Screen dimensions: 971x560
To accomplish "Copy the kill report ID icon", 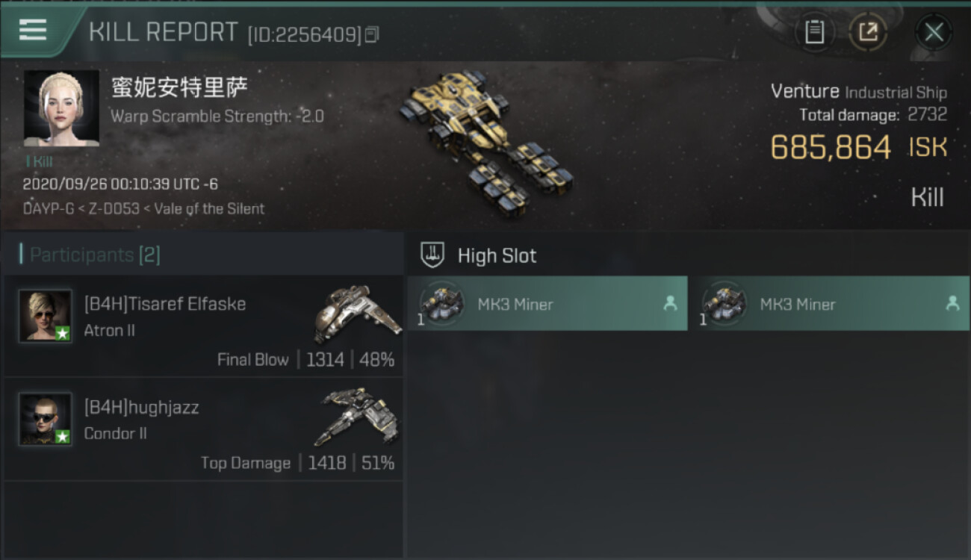I will point(372,34).
